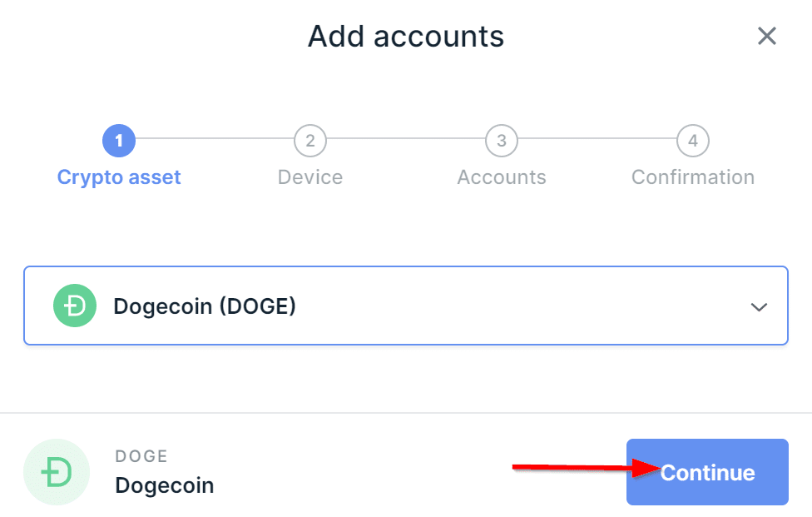Open the Dogecoin (DOGE) asset selector
The image size is (812, 517).
(405, 306)
